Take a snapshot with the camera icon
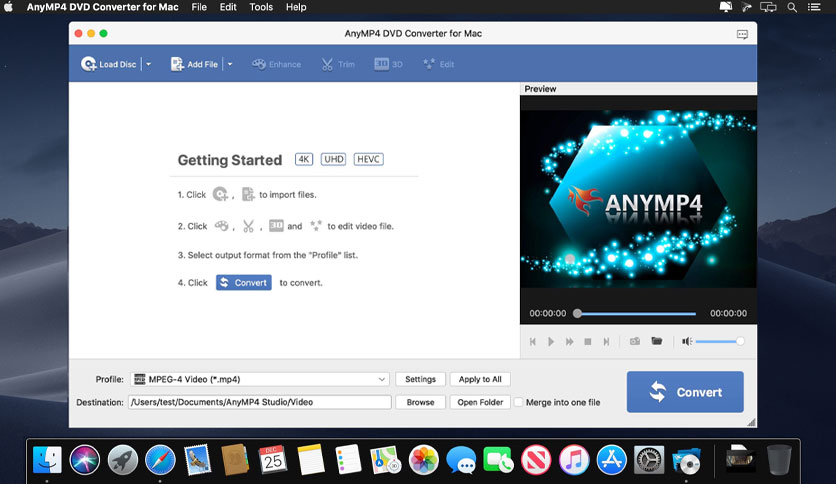This screenshot has height=484, width=836. click(x=634, y=341)
